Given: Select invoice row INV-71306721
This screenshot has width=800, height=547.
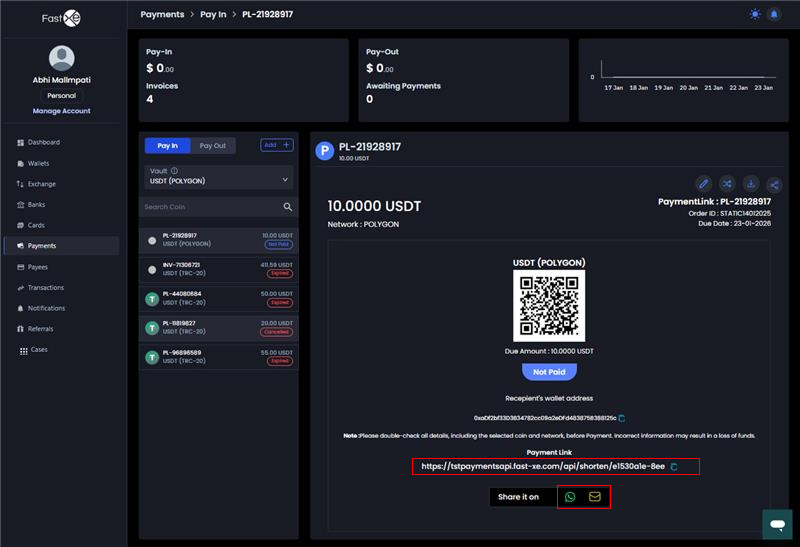Looking at the screenshot, I should coord(219,269).
